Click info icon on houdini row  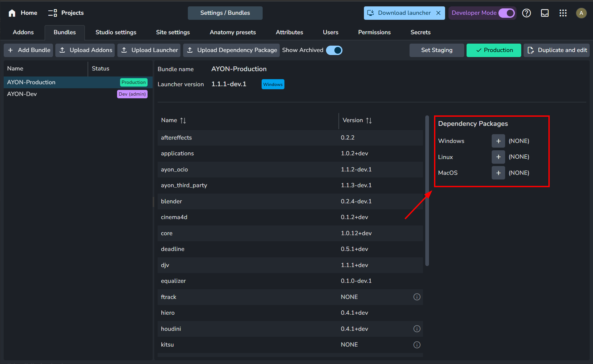[417, 329]
